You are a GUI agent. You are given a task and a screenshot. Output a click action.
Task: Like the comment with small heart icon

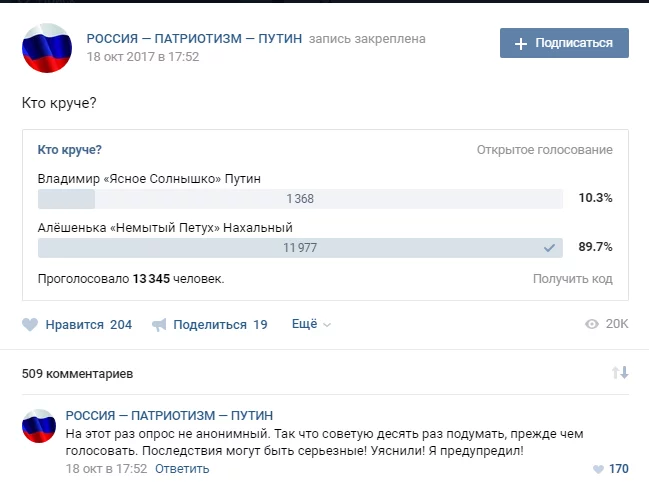(598, 469)
